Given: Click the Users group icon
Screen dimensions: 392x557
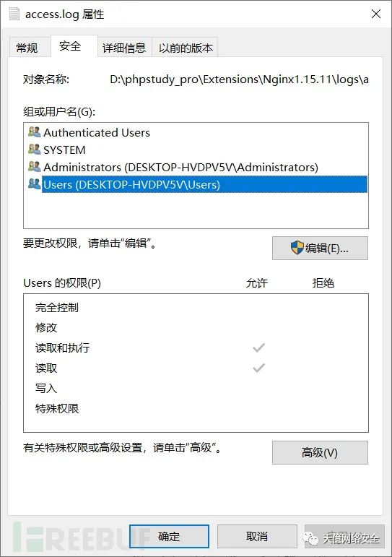Looking at the screenshot, I should click(34, 183).
